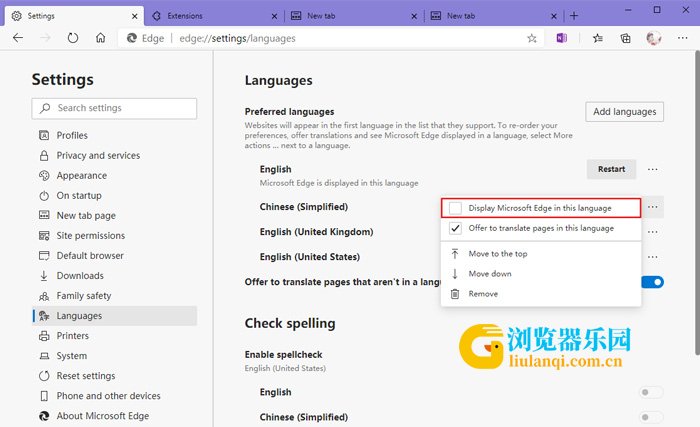Click the Search settings input field
The height and width of the screenshot is (427, 700).
[114, 109]
